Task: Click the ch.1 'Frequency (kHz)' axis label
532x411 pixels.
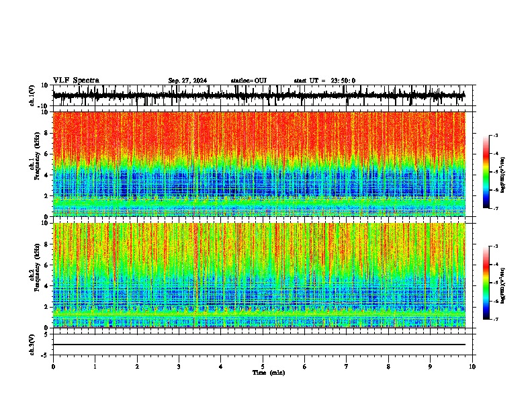Action: (x=37, y=156)
